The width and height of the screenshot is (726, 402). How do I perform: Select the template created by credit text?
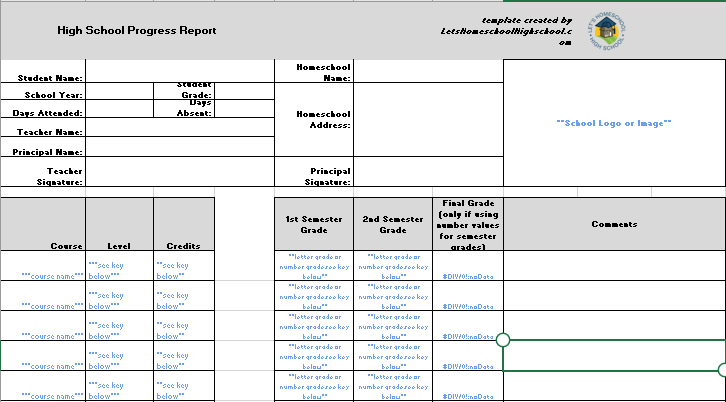(507, 31)
